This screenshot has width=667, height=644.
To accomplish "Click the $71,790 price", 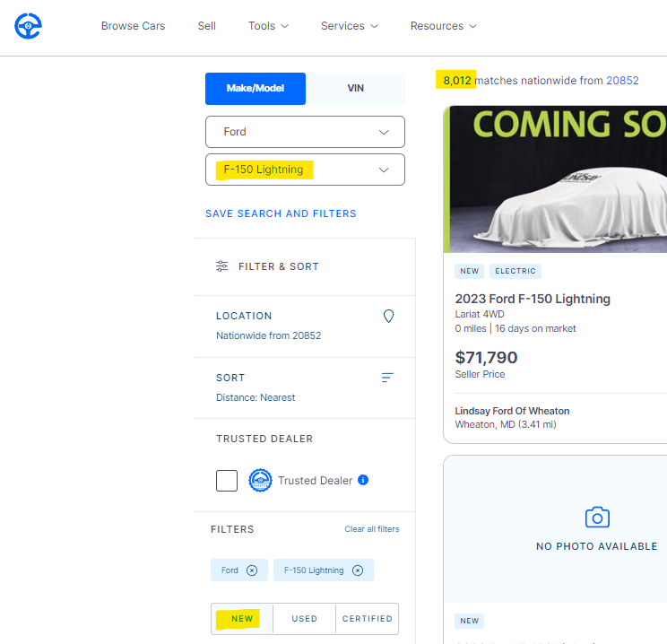I will [486, 358].
